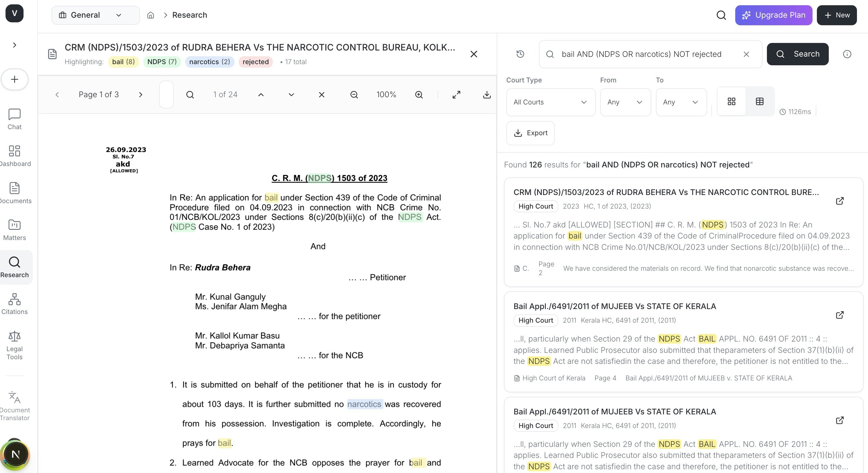868x473 pixels.
Task: Open the All Courts dropdown
Action: [550, 102]
